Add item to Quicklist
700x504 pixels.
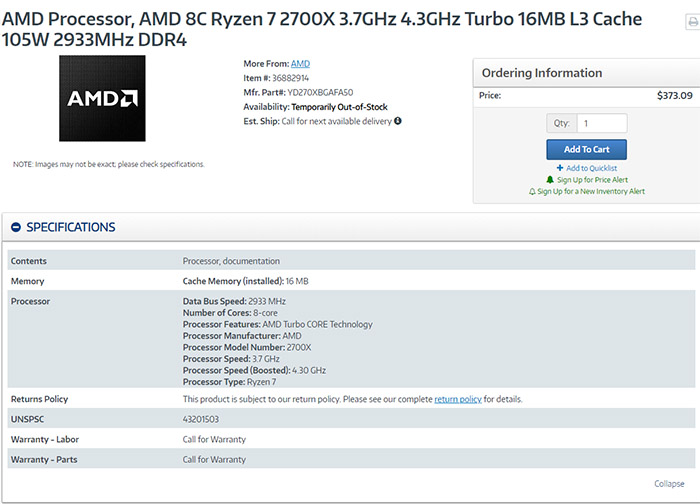coord(592,168)
